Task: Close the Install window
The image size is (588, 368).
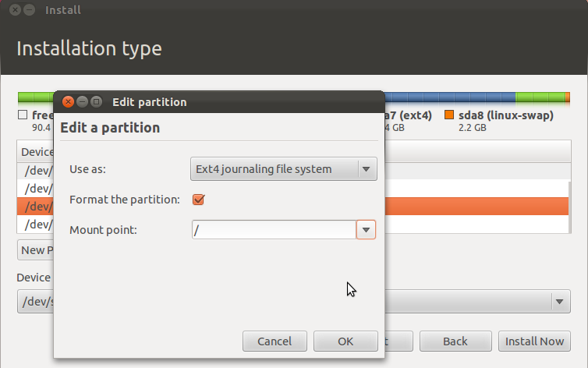Action: pos(15,9)
